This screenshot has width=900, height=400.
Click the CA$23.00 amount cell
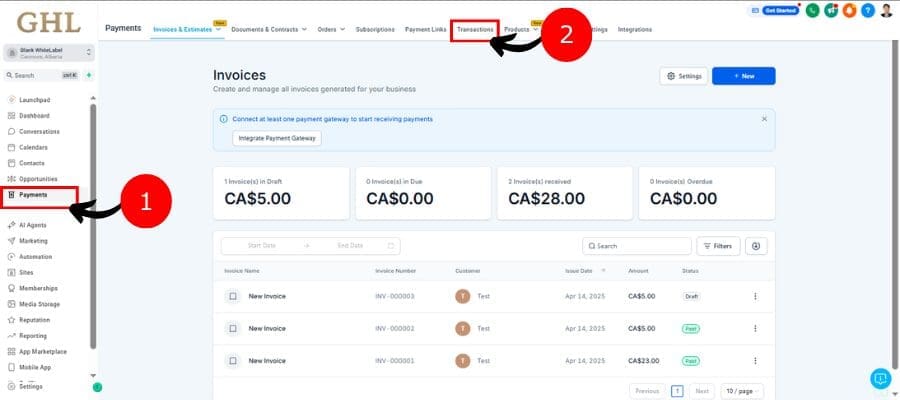point(643,361)
